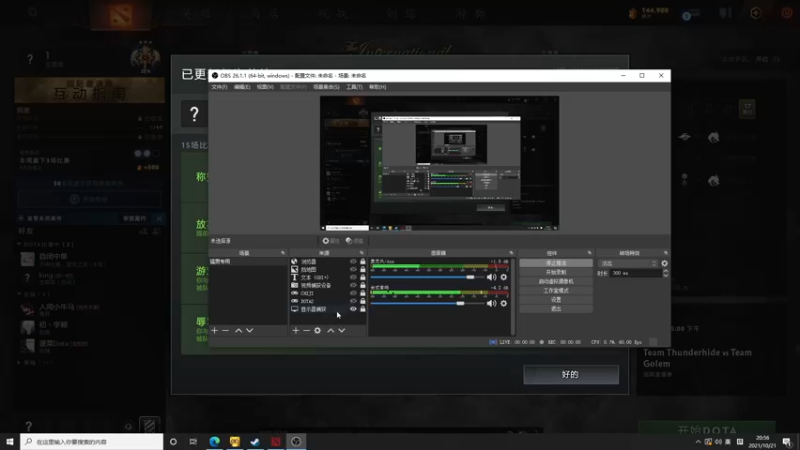The width and height of the screenshot is (800, 450).
Task: Open the View menu in OBS
Action: coord(265,87)
